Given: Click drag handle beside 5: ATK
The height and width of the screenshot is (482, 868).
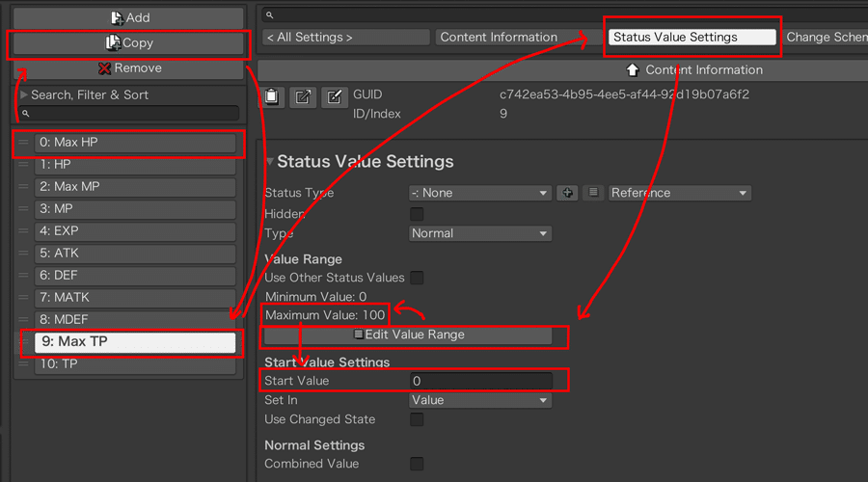Looking at the screenshot, I should 23,253.
